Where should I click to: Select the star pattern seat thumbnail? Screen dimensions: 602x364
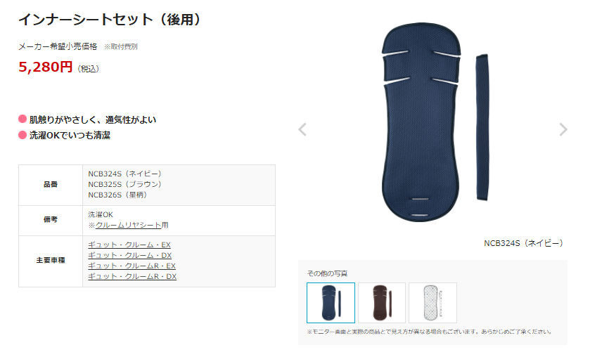point(433,303)
